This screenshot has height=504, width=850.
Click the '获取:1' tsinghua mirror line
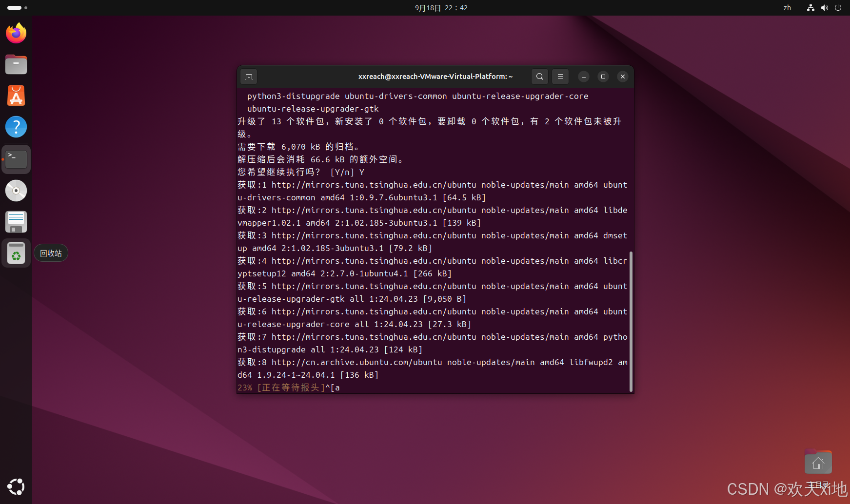pyautogui.click(x=433, y=191)
